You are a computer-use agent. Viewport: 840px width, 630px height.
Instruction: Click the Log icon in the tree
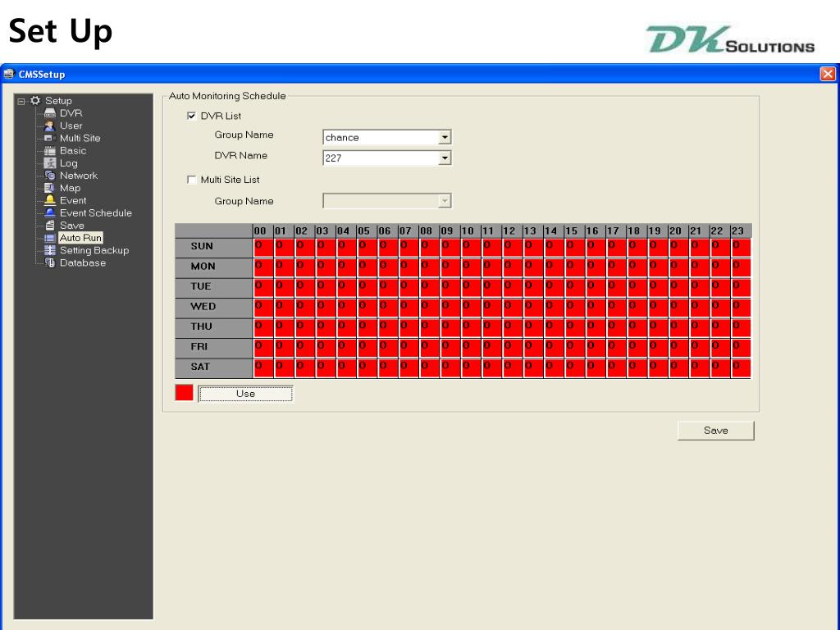50,163
